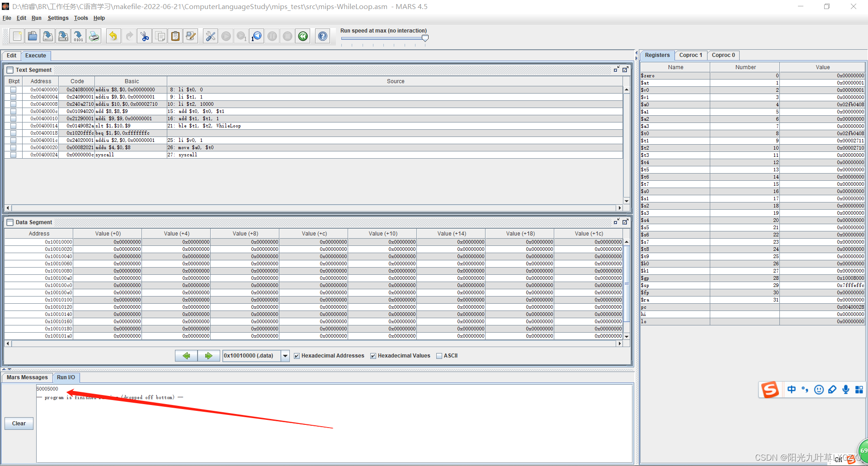Click the Assemble wrench-and-screwdriver icon

(210, 36)
